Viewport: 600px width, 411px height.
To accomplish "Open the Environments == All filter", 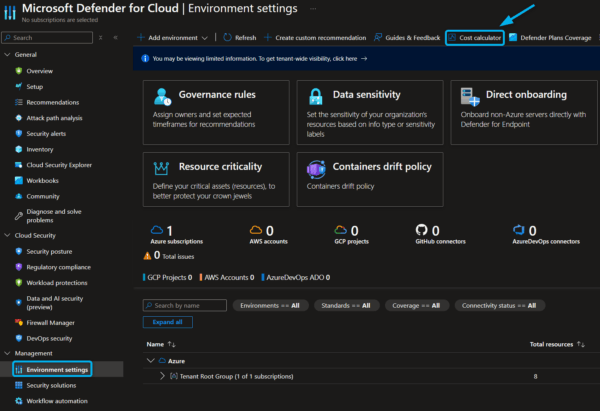I will 270,305.
